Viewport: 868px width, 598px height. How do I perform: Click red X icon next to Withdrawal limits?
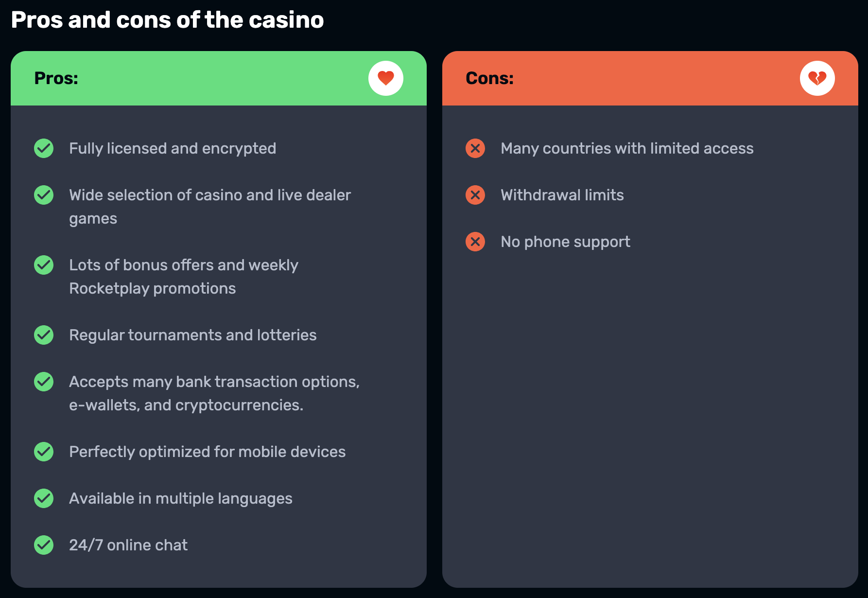475,195
